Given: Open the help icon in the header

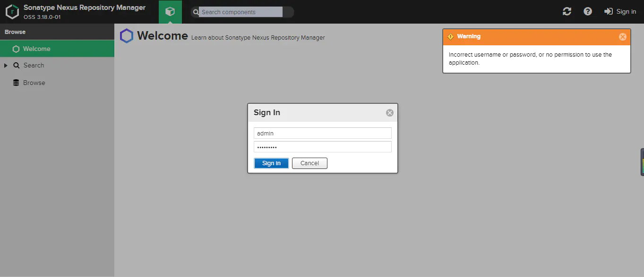Looking at the screenshot, I should [x=587, y=11].
